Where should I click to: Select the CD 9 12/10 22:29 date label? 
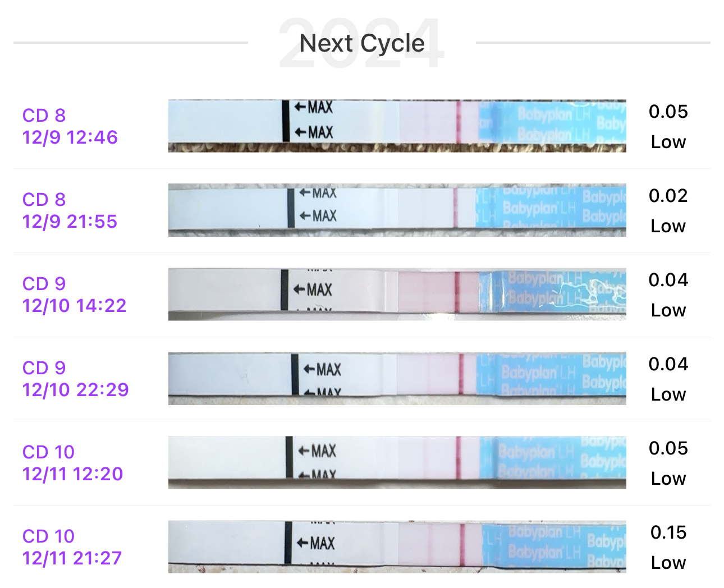click(75, 379)
